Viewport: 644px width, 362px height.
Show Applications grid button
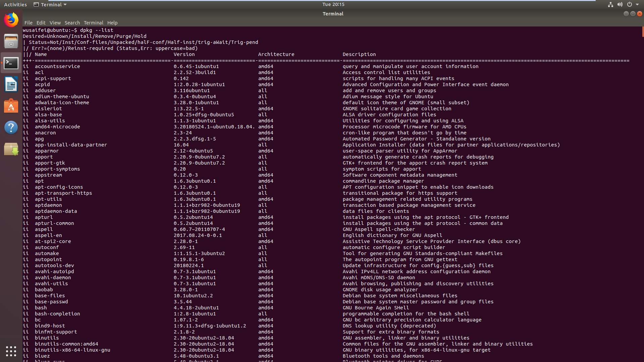point(11,351)
